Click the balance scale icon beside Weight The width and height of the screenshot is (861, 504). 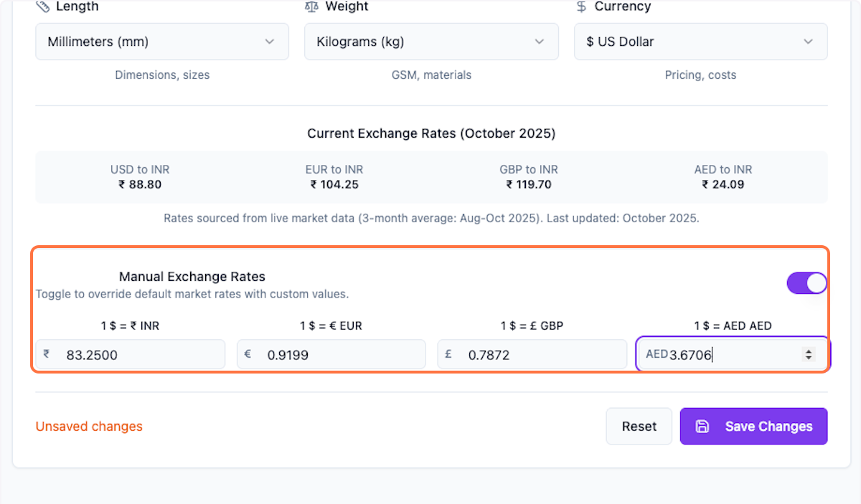pyautogui.click(x=311, y=6)
